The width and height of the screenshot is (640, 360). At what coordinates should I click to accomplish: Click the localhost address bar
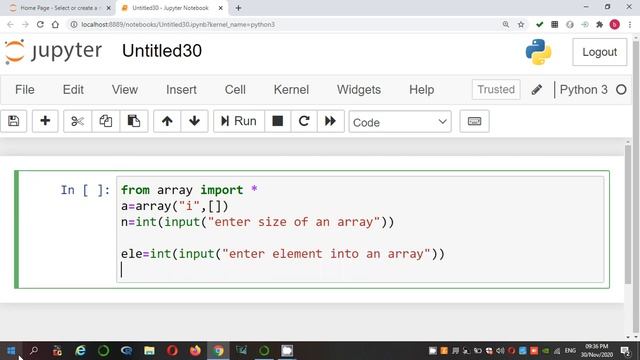(x=178, y=24)
